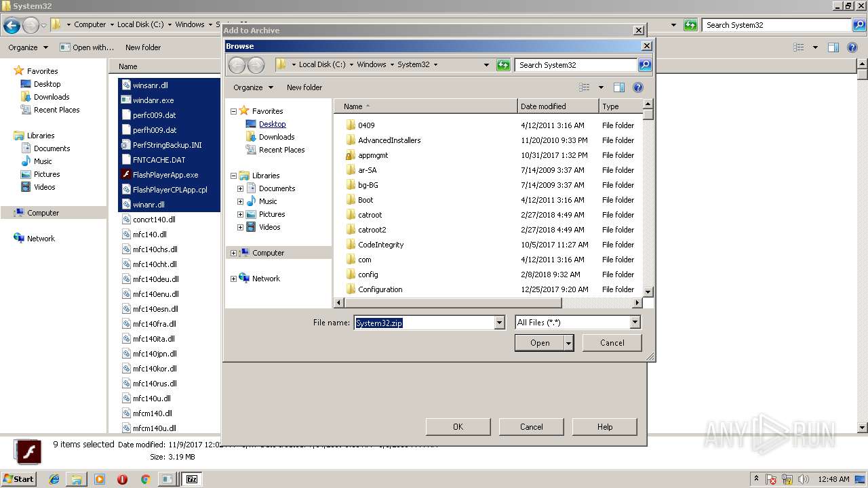The width and height of the screenshot is (868, 488).
Task: Click the Back arrow in Browse dialog
Action: click(x=237, y=65)
